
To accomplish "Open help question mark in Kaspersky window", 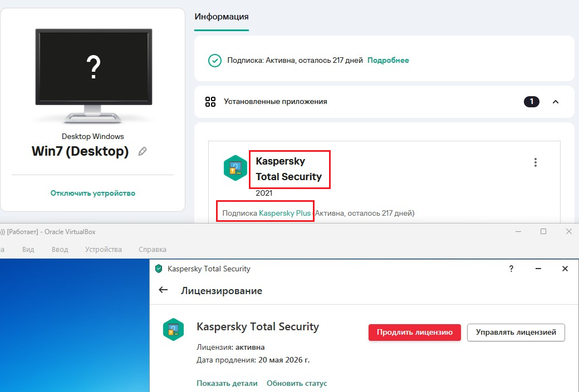I will tap(511, 269).
